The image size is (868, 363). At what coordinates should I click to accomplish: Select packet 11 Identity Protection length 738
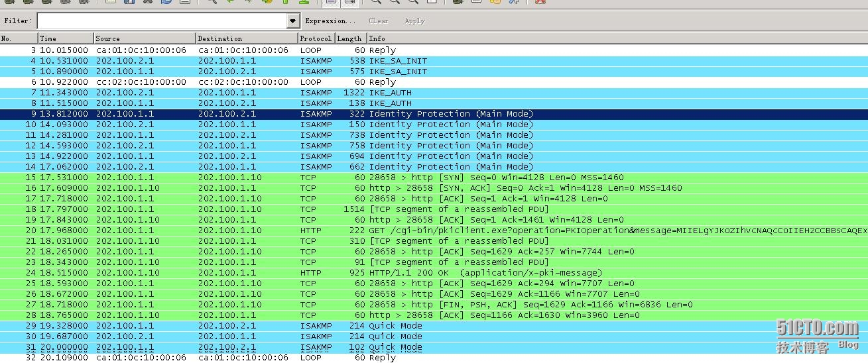434,135
